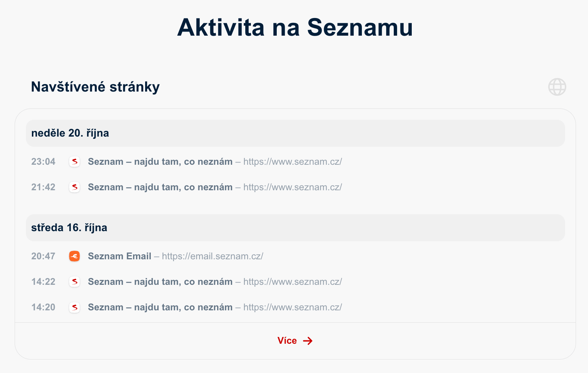Open the 21:42 Seznam page title link

[160, 187]
